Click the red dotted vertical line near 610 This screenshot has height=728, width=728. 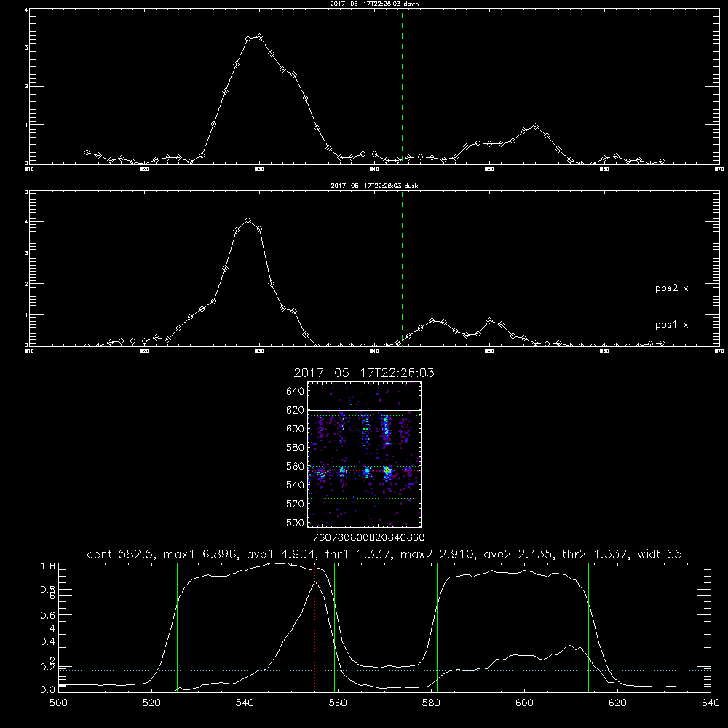(571, 628)
